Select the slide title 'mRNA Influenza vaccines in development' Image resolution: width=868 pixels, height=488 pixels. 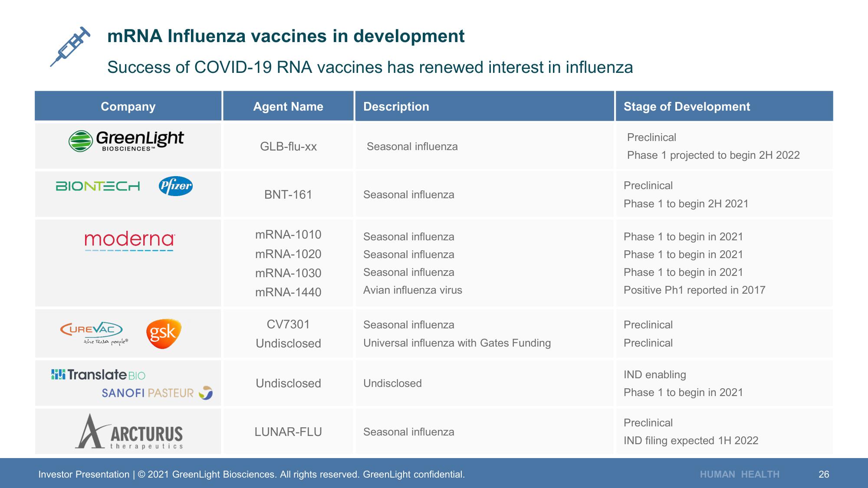tap(286, 36)
